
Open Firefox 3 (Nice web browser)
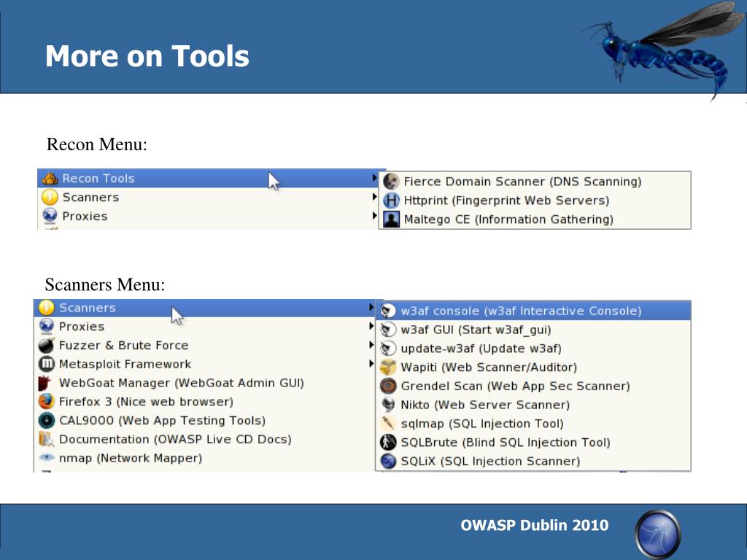tap(205, 402)
